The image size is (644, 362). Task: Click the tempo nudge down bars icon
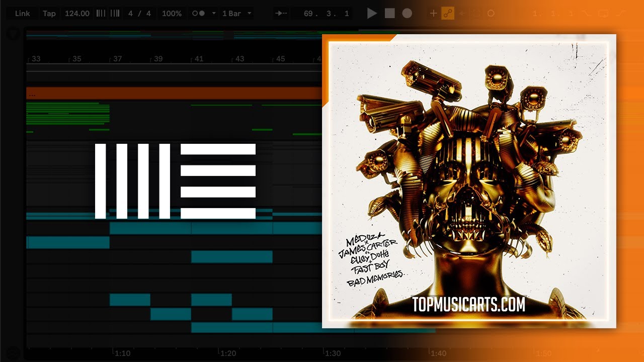[101, 14]
